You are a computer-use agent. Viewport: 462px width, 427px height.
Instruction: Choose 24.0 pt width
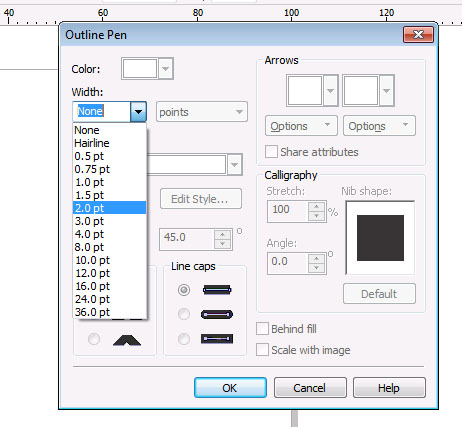109,299
